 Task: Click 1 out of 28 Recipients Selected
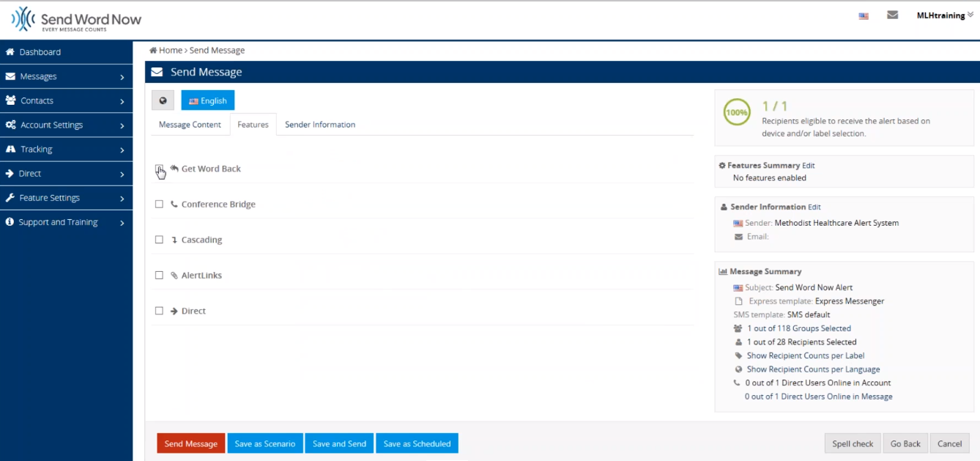(802, 342)
